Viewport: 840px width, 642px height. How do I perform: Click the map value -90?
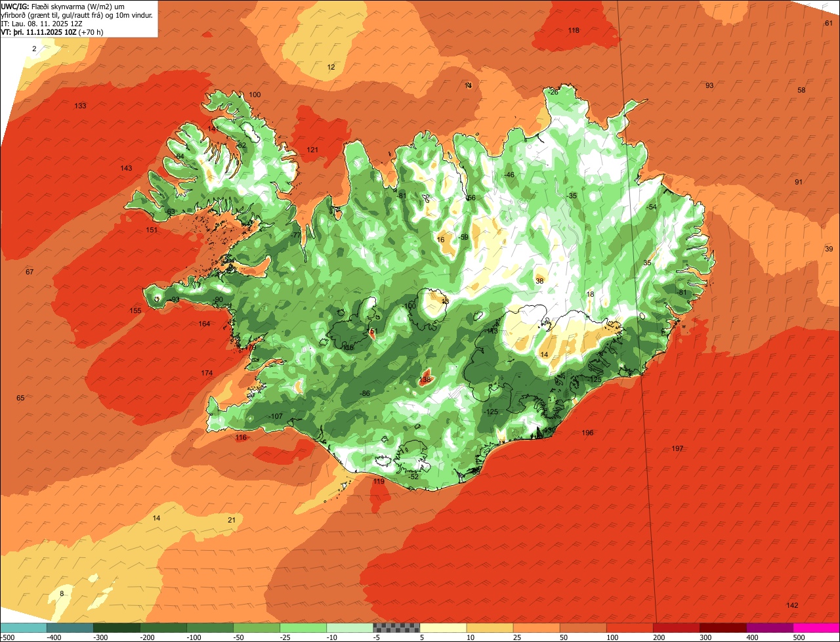[218, 299]
